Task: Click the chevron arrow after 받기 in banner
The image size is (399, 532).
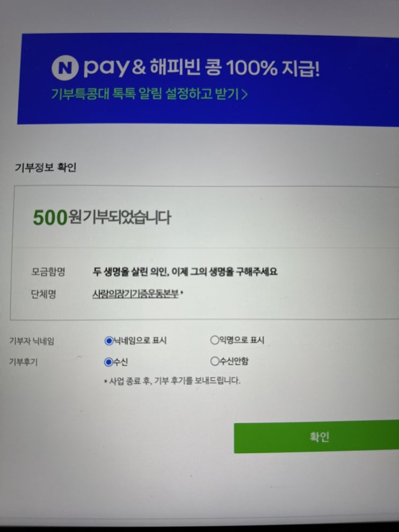Action: 244,94
